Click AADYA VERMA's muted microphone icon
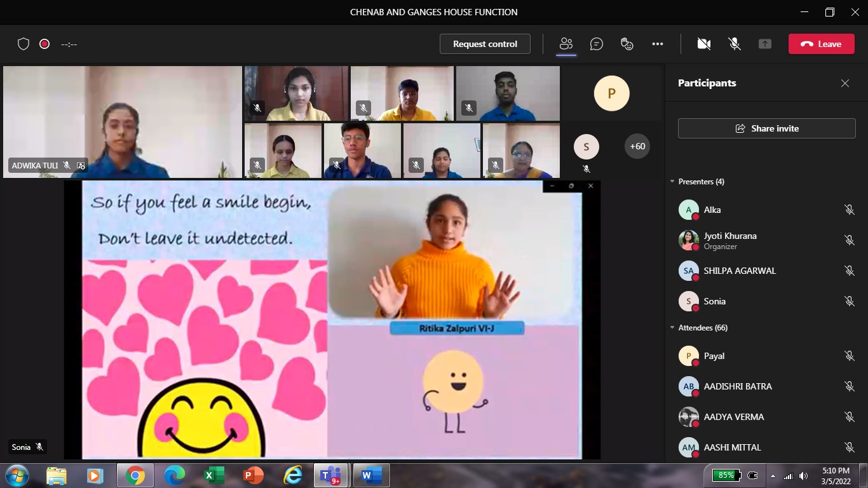Screen dimensions: 868x488 click(x=849, y=417)
